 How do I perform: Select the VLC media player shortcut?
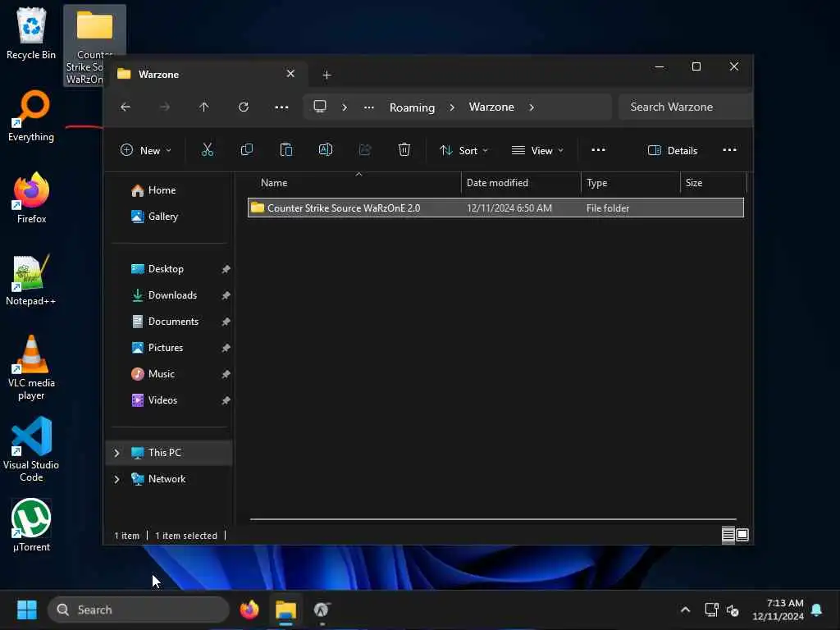[31, 367]
